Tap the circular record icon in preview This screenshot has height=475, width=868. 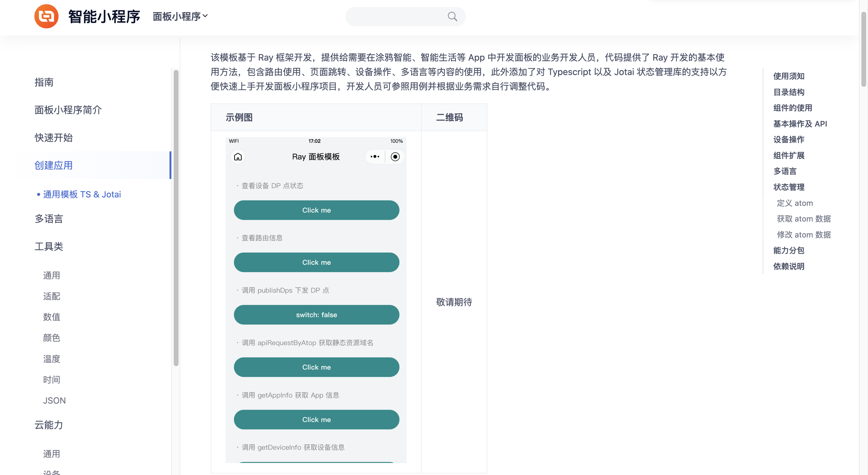(x=395, y=157)
